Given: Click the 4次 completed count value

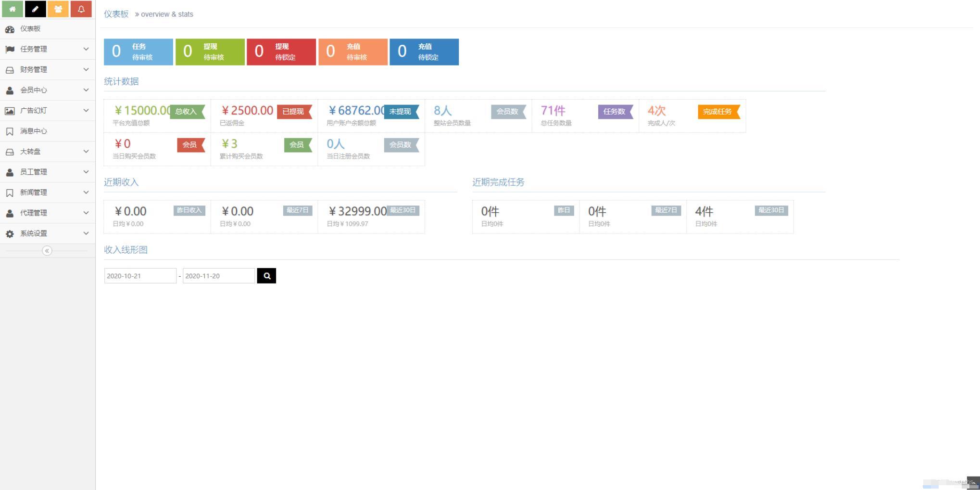Looking at the screenshot, I should tap(657, 111).
